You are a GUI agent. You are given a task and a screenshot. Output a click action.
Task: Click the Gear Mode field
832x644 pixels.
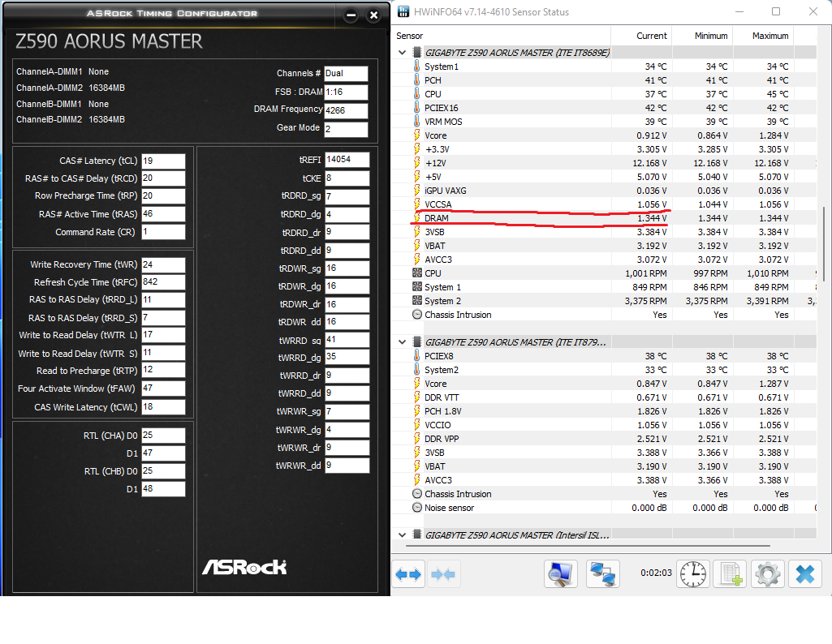click(x=346, y=129)
